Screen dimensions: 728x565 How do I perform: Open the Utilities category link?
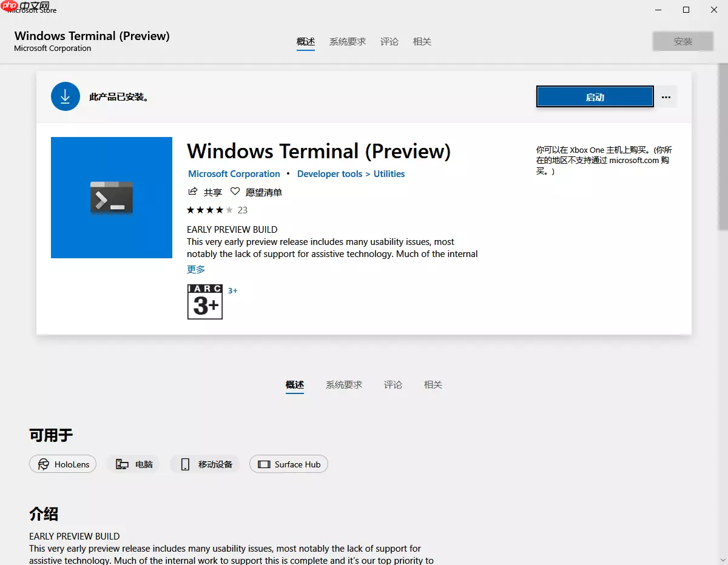pyautogui.click(x=389, y=173)
